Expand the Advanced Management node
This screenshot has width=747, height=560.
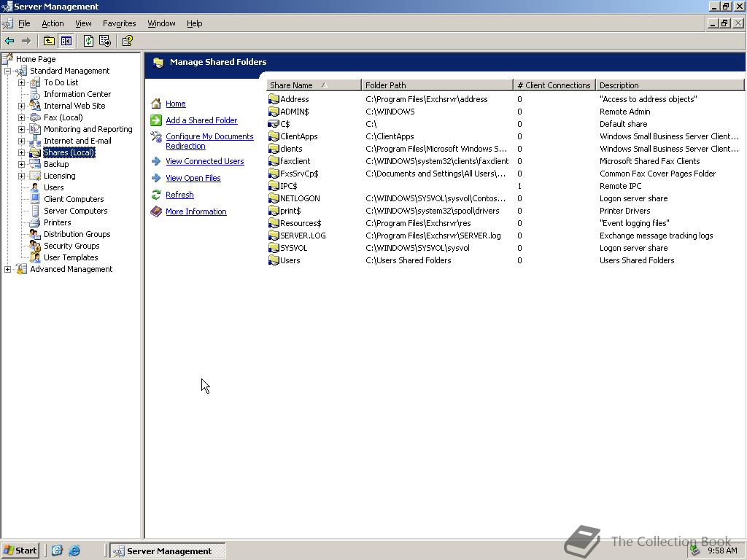tap(7, 269)
